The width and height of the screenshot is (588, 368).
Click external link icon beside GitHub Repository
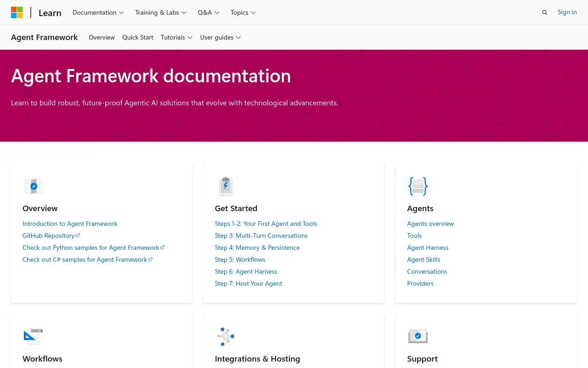coord(78,236)
